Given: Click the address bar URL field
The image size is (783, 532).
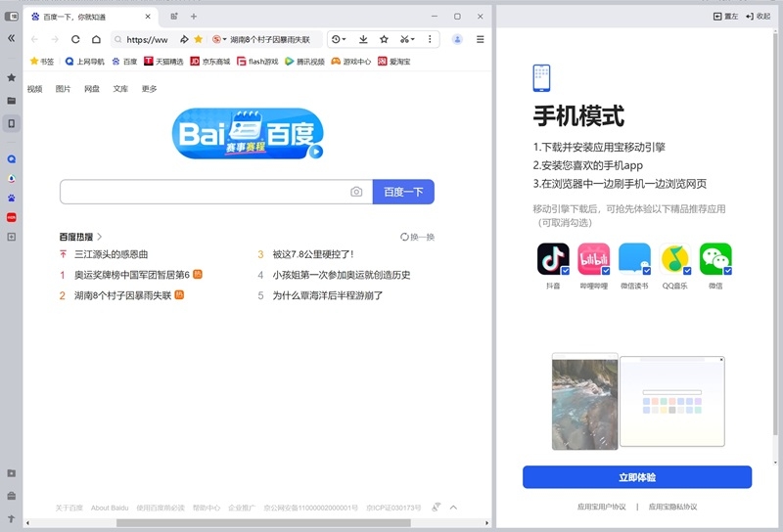Looking at the screenshot, I should [x=148, y=39].
